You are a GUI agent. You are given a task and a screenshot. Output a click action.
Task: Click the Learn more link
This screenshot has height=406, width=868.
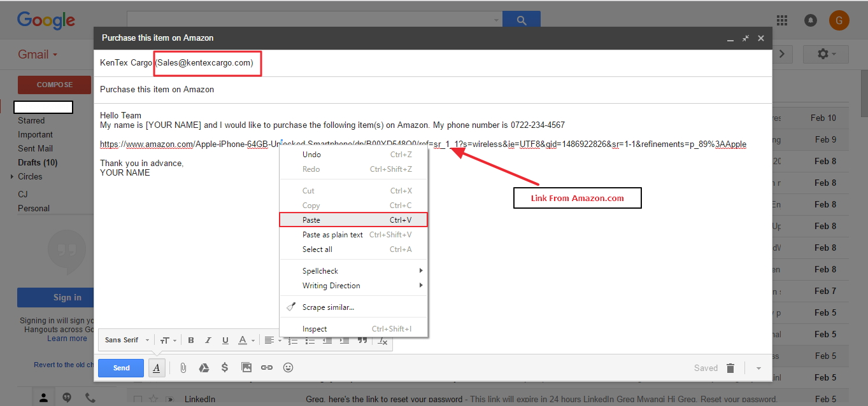point(67,339)
